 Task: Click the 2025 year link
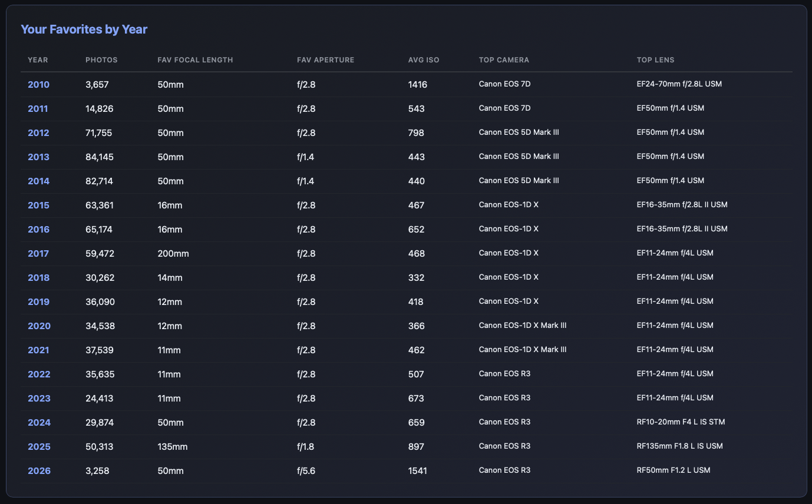point(38,447)
